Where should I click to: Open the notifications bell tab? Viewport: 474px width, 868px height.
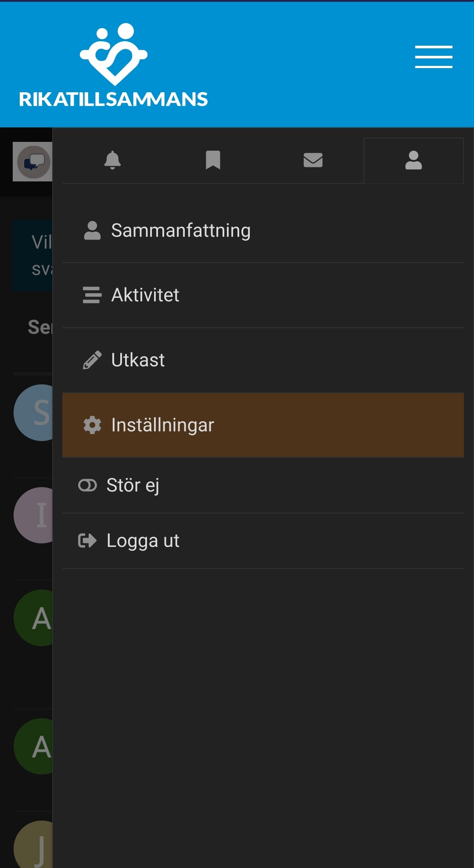[113, 160]
